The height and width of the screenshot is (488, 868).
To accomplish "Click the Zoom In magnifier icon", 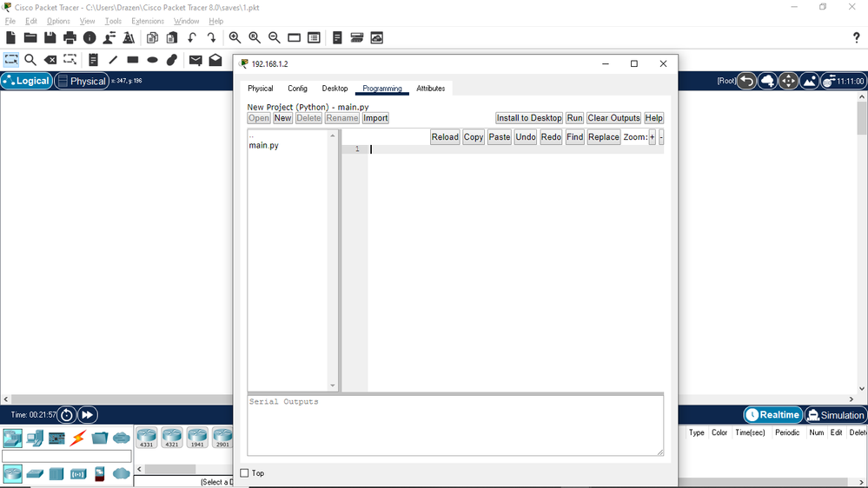I will 235,37.
